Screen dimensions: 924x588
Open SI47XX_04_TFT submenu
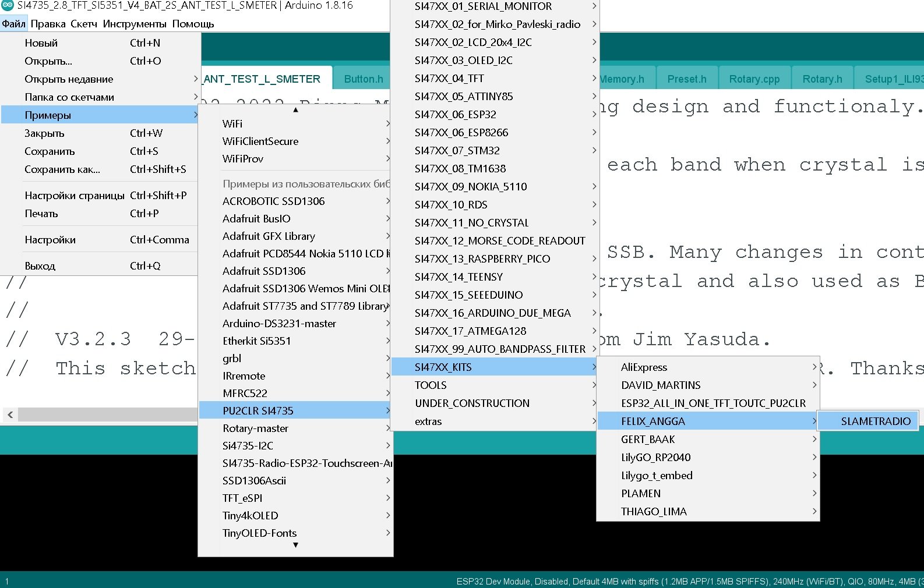point(495,78)
